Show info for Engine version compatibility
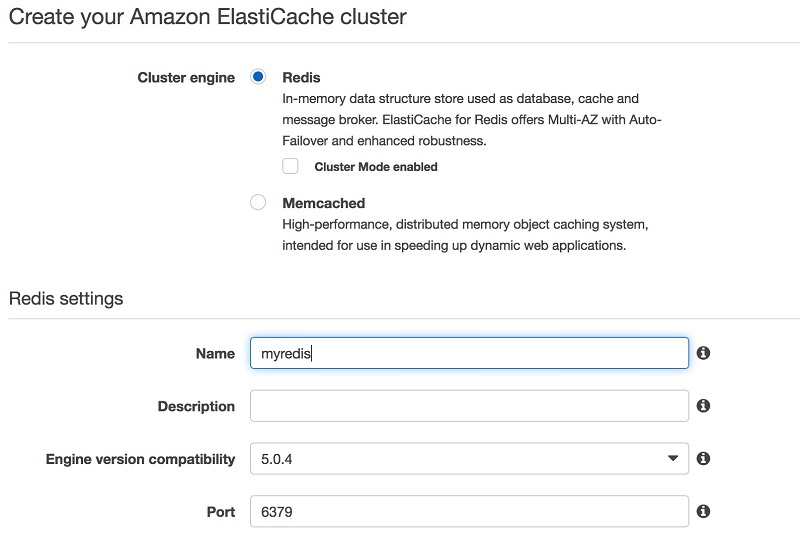The height and width of the screenshot is (544, 800). click(x=703, y=458)
